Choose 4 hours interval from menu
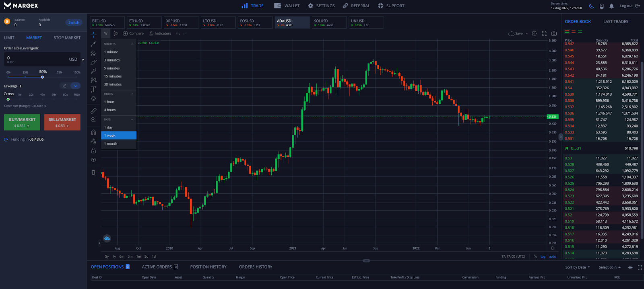The height and width of the screenshot is (289, 644). coord(110,110)
